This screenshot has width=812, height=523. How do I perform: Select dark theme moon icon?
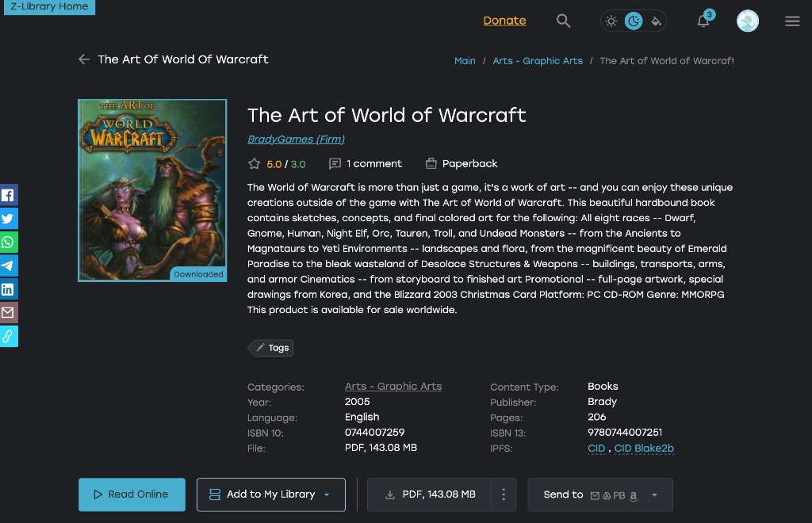tap(634, 21)
